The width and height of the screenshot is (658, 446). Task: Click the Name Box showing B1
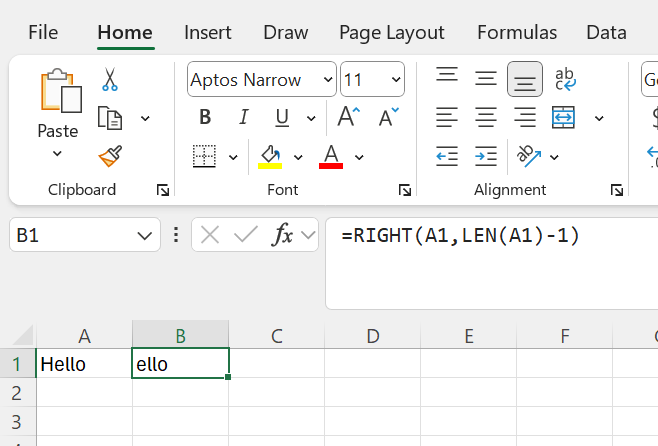click(x=85, y=235)
